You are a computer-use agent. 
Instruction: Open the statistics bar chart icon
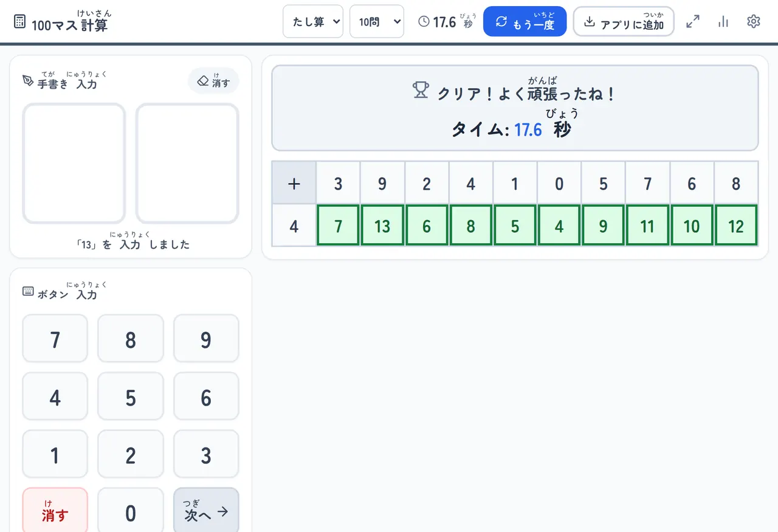click(x=723, y=21)
